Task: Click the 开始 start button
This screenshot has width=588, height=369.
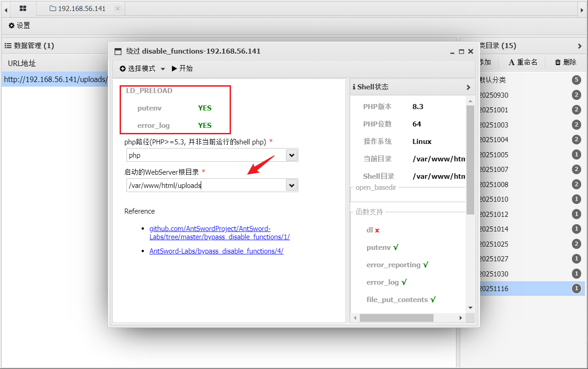Action: click(182, 68)
